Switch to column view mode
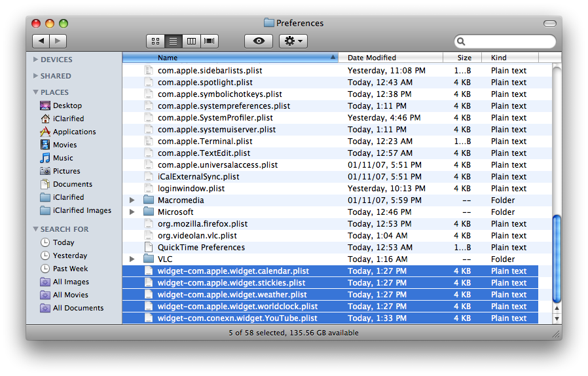This screenshot has height=376, width=588. [191, 41]
